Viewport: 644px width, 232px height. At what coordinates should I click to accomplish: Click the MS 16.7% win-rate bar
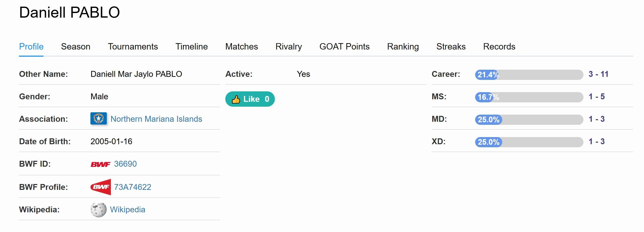pyautogui.click(x=529, y=97)
